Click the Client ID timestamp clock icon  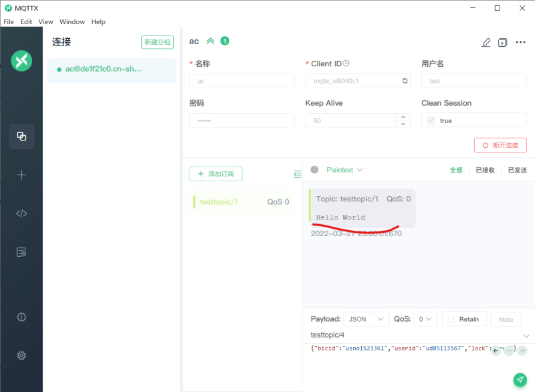pyautogui.click(x=346, y=64)
